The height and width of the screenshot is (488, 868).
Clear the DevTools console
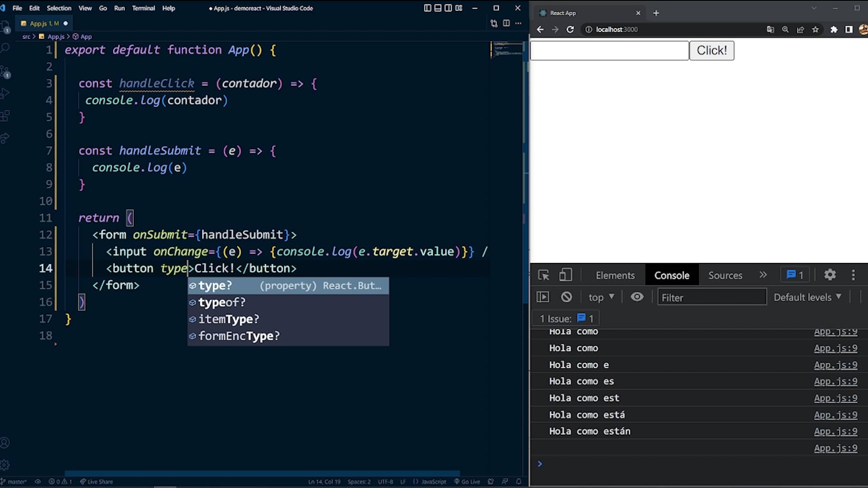tap(566, 297)
